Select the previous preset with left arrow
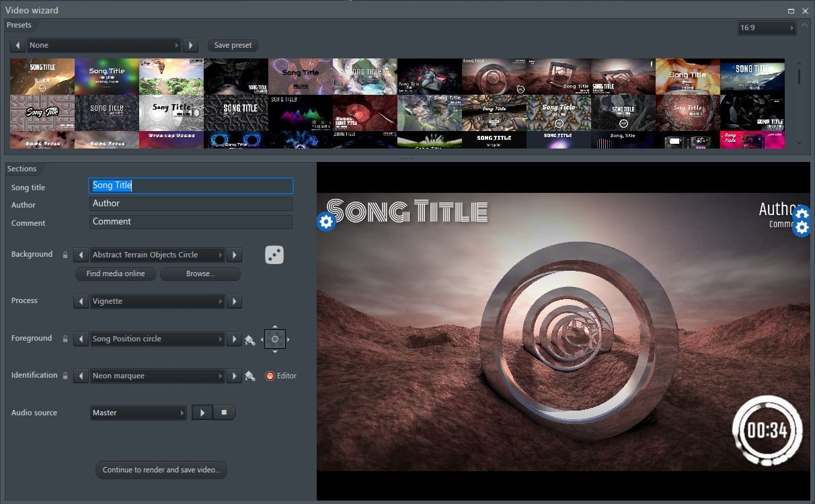815x504 pixels. (17, 45)
